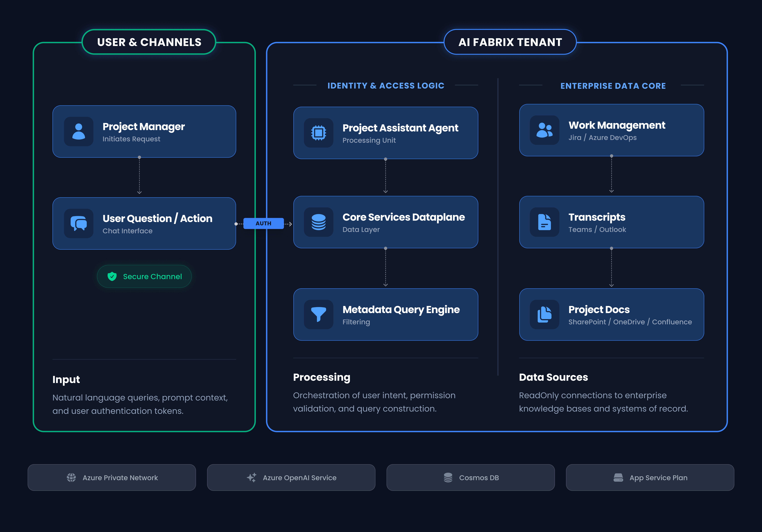Click the chat bubbles icon for User Question

pyautogui.click(x=79, y=223)
